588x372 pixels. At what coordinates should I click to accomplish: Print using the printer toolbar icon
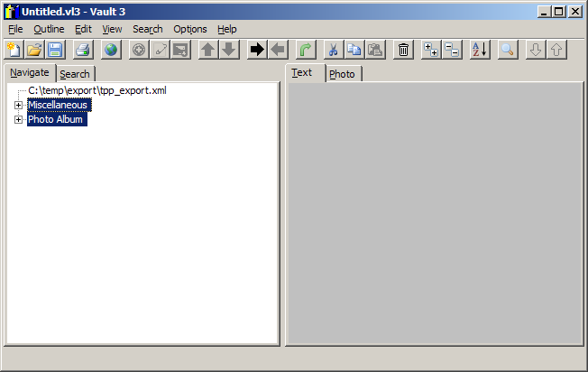pyautogui.click(x=83, y=50)
